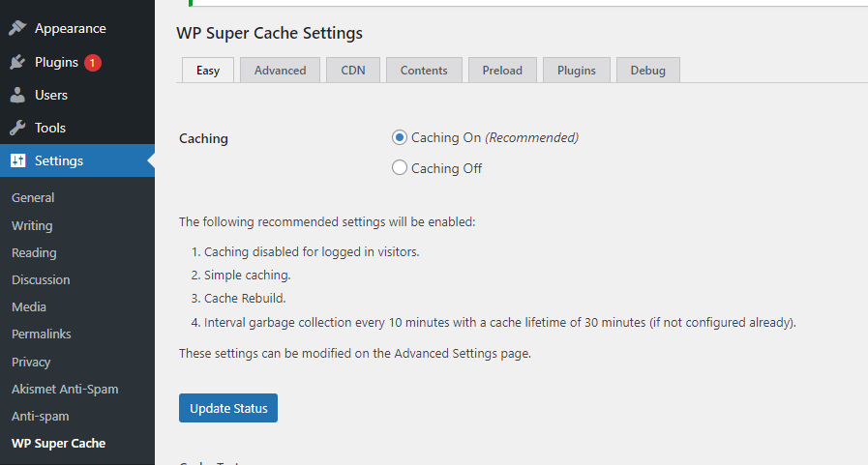Go to the Plugins tab in cache settings
Image resolution: width=868 pixels, height=465 pixels.
577,71
